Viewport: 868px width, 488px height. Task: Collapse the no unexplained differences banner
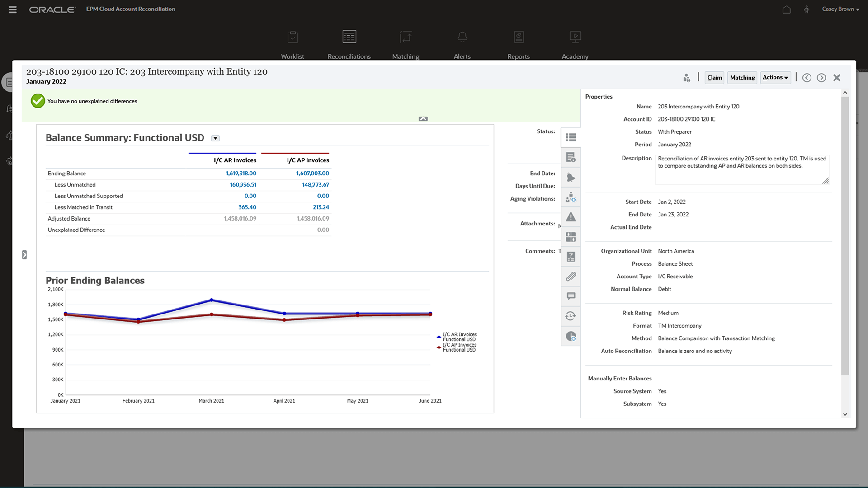point(423,119)
